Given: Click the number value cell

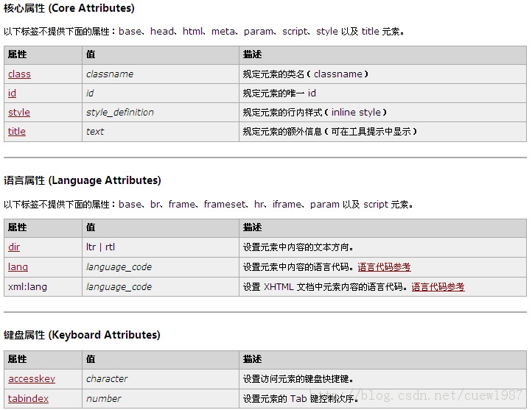Looking at the screenshot, I should point(161,398).
